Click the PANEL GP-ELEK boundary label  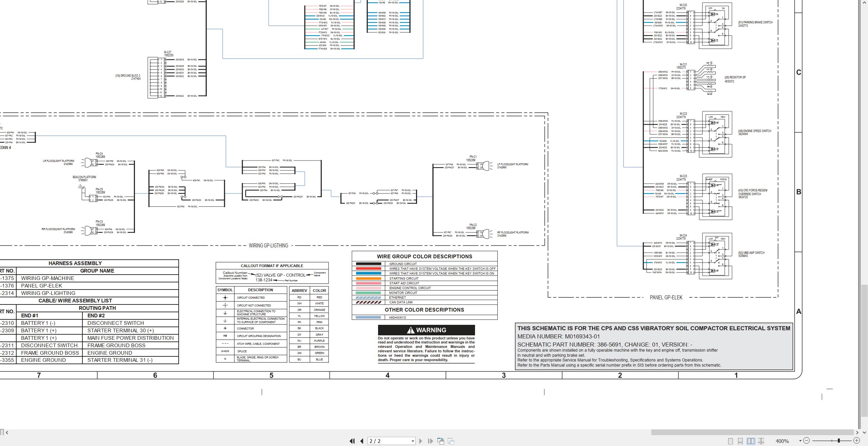pyautogui.click(x=666, y=297)
